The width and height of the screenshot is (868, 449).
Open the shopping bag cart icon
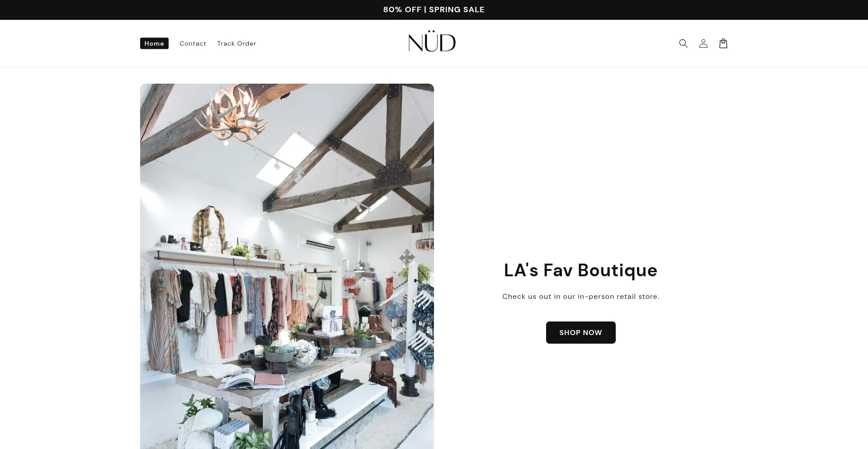(723, 43)
